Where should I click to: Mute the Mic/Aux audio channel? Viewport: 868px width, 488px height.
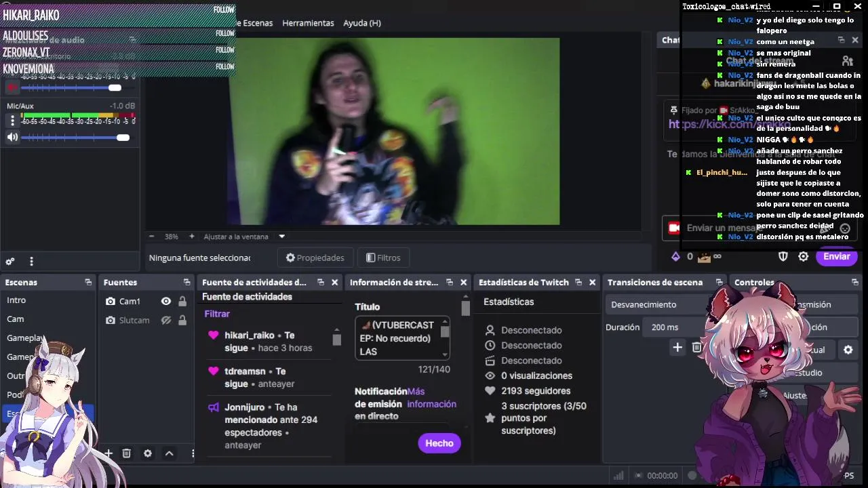[12, 138]
